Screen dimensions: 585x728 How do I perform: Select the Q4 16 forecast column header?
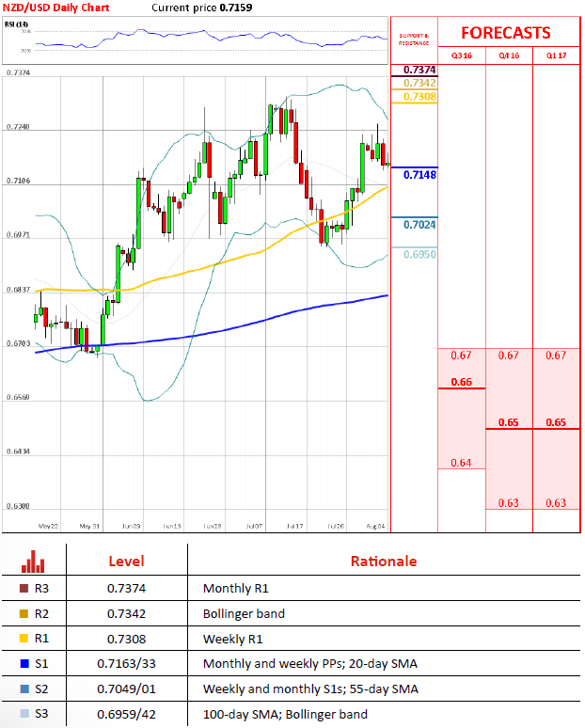click(508, 56)
